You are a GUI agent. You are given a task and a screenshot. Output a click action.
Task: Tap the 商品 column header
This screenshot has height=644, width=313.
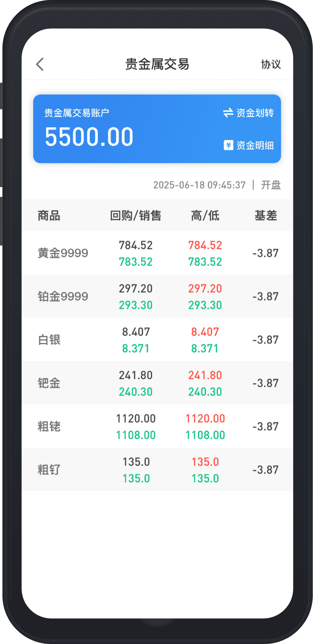click(x=49, y=215)
